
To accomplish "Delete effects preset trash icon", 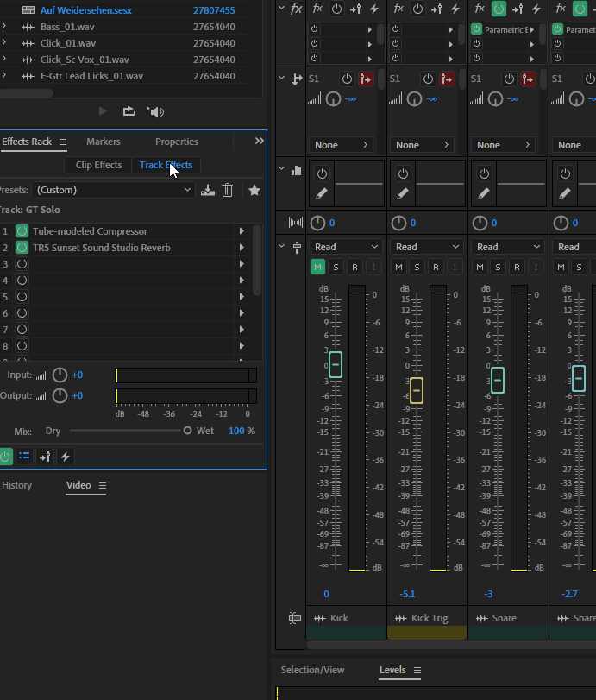I will 227,191.
